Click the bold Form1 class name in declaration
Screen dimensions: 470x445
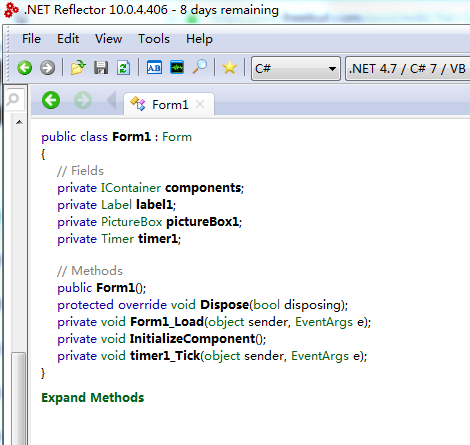pyautogui.click(x=131, y=137)
